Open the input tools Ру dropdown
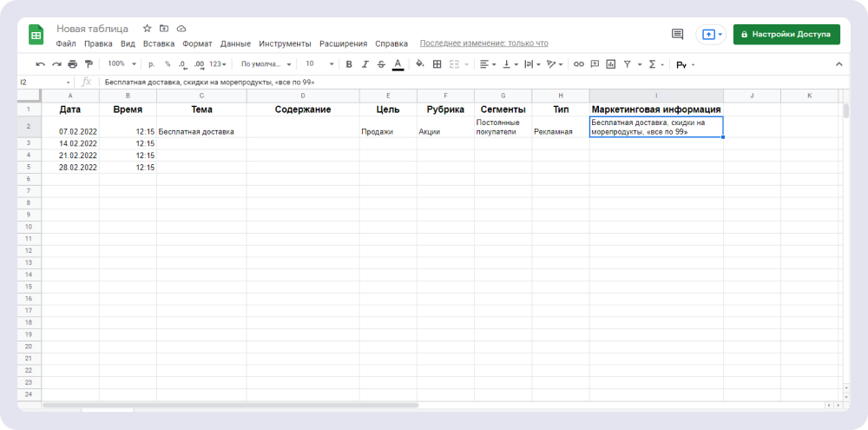 coord(686,65)
